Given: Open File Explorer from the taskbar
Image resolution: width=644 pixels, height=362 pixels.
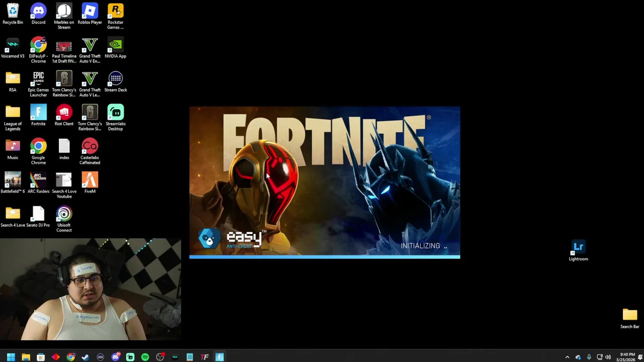Looking at the screenshot, I should point(26,357).
